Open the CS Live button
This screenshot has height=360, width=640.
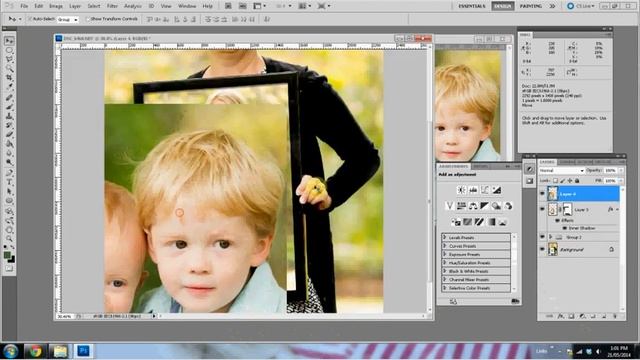(581, 6)
